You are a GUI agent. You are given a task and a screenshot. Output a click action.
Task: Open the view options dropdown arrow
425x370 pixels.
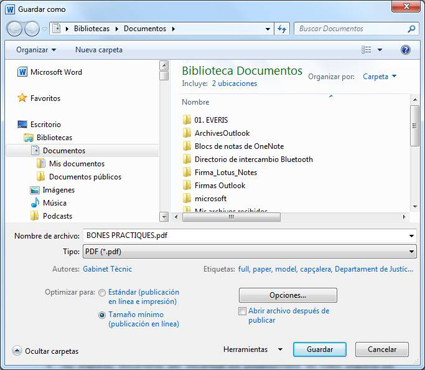[x=380, y=50]
